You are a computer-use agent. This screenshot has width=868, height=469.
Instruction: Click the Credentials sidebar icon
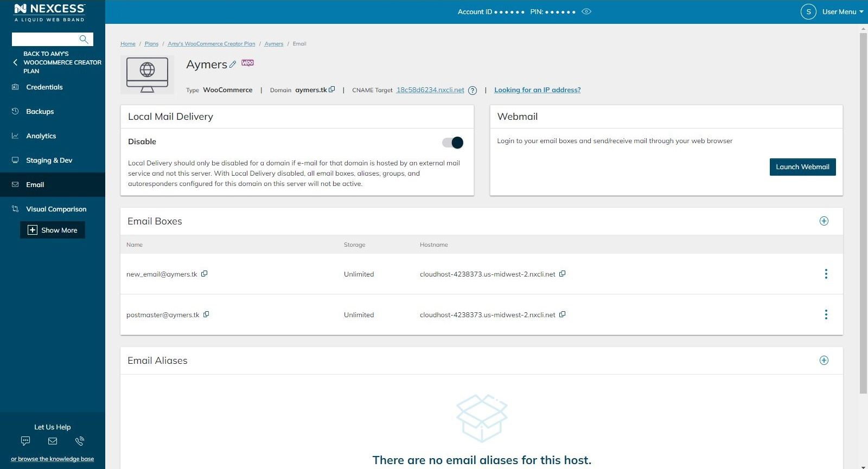15,87
